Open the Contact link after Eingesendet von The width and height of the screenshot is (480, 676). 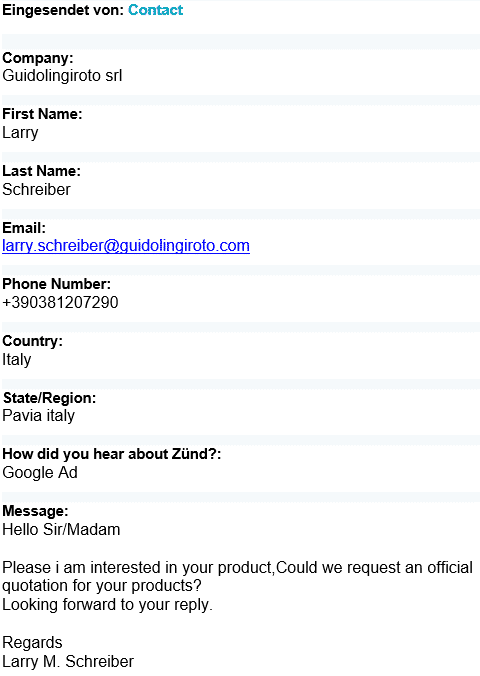pyautogui.click(x=156, y=10)
